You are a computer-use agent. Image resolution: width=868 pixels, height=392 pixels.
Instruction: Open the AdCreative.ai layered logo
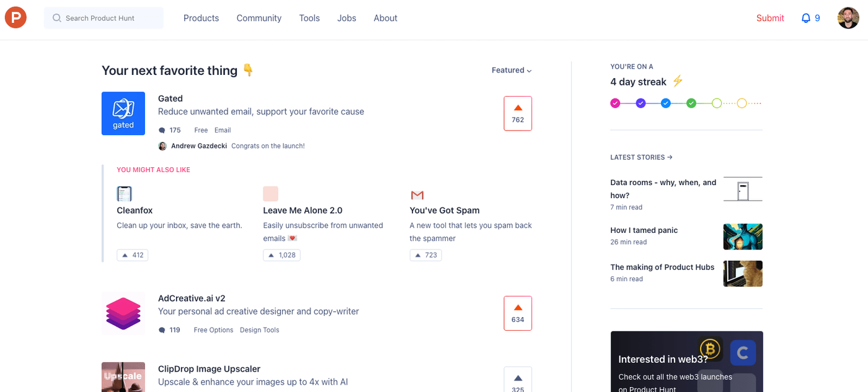[x=123, y=313]
